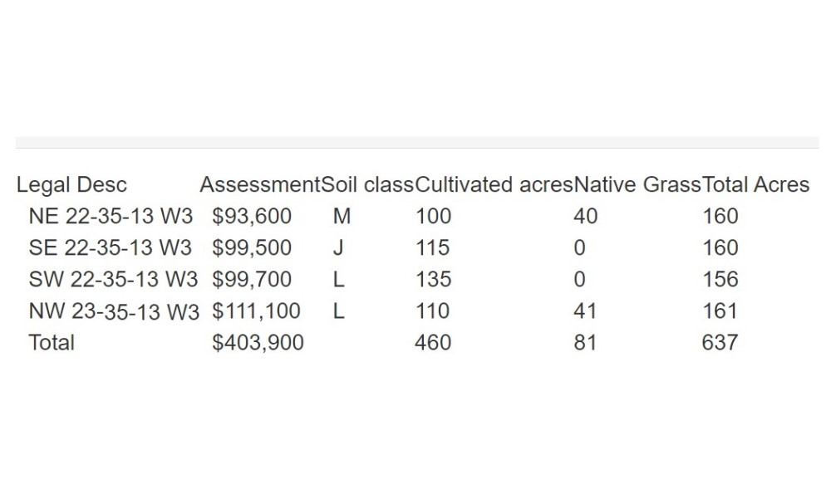Image resolution: width=831 pixels, height=504 pixels.
Task: Click the 637 total acres value
Action: click(720, 343)
